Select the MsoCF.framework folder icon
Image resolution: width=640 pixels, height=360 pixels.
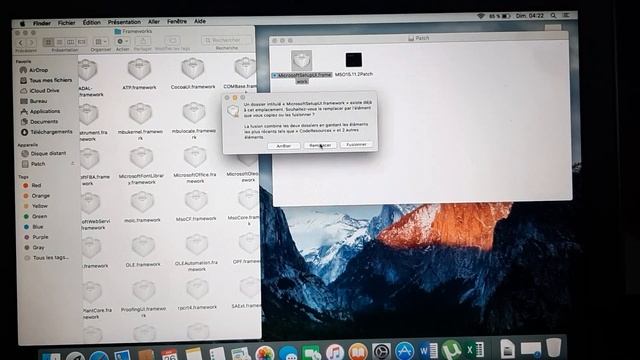pyautogui.click(x=196, y=201)
